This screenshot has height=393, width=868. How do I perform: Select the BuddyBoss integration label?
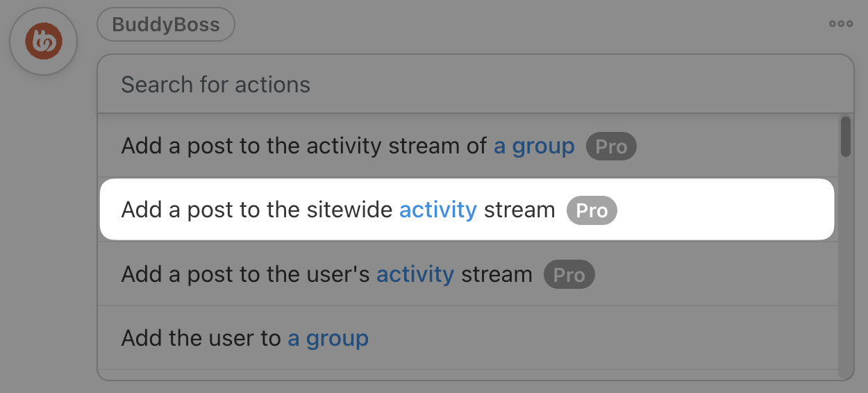coord(166,25)
